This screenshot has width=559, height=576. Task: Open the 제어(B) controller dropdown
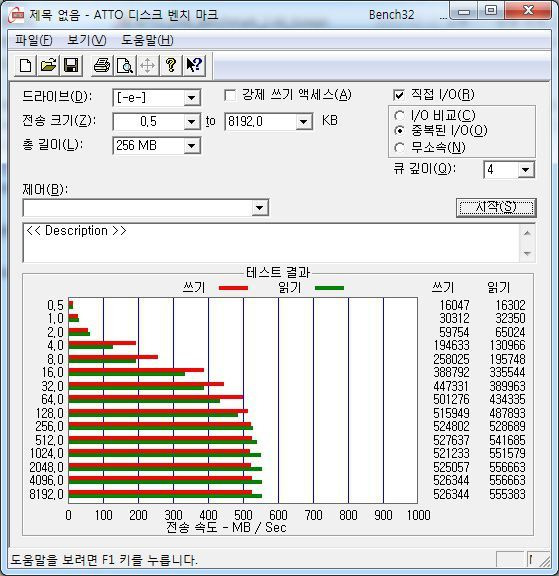259,208
